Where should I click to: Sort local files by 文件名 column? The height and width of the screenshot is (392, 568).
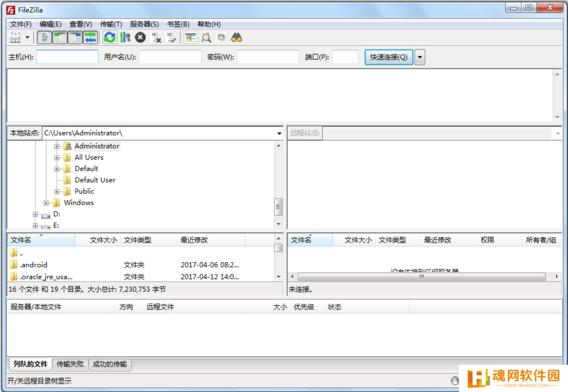[41, 240]
